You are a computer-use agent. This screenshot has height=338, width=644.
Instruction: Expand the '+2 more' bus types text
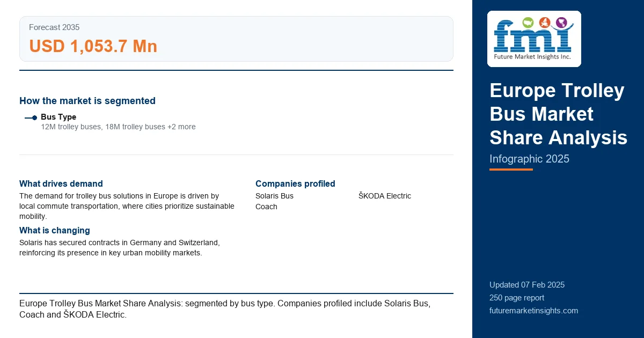(181, 127)
